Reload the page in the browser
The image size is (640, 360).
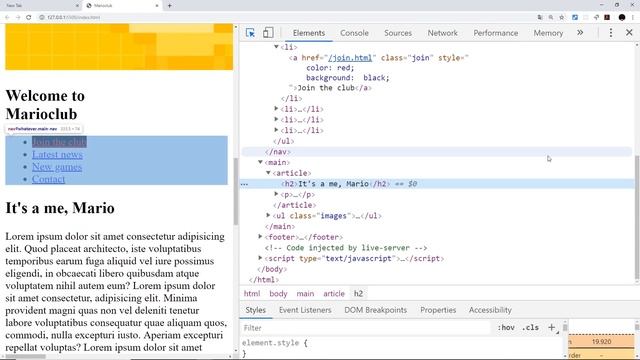tap(29, 17)
